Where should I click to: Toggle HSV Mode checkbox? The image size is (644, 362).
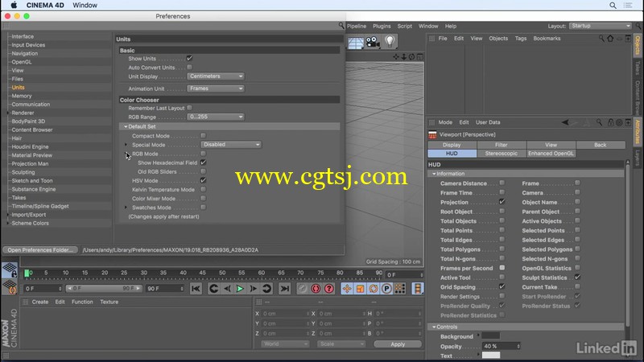tap(203, 180)
